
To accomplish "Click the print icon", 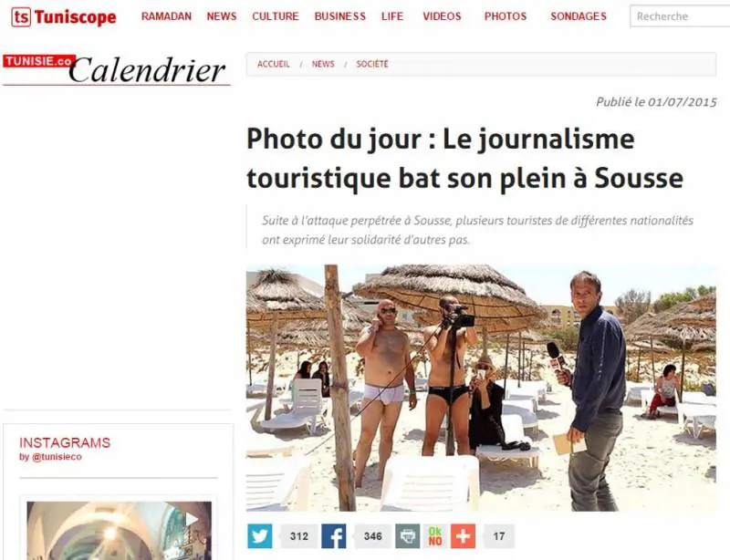I will coord(407,535).
